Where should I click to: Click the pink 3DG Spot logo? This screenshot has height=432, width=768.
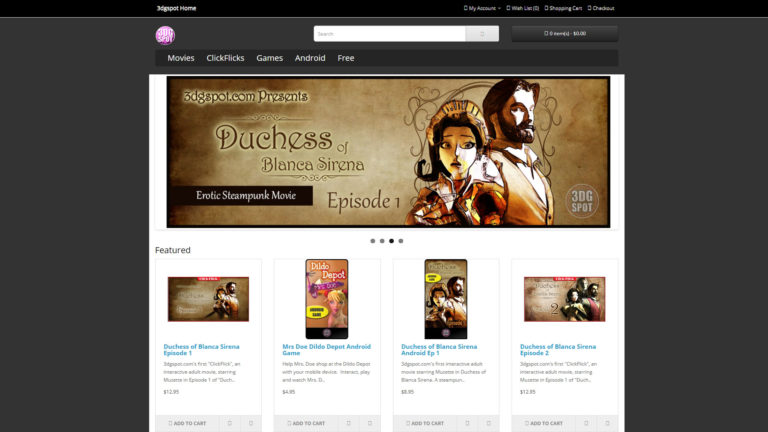pyautogui.click(x=165, y=35)
